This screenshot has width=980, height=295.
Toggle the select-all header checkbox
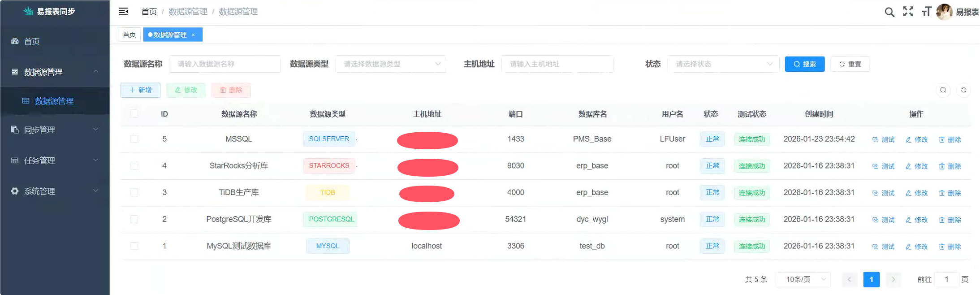134,113
